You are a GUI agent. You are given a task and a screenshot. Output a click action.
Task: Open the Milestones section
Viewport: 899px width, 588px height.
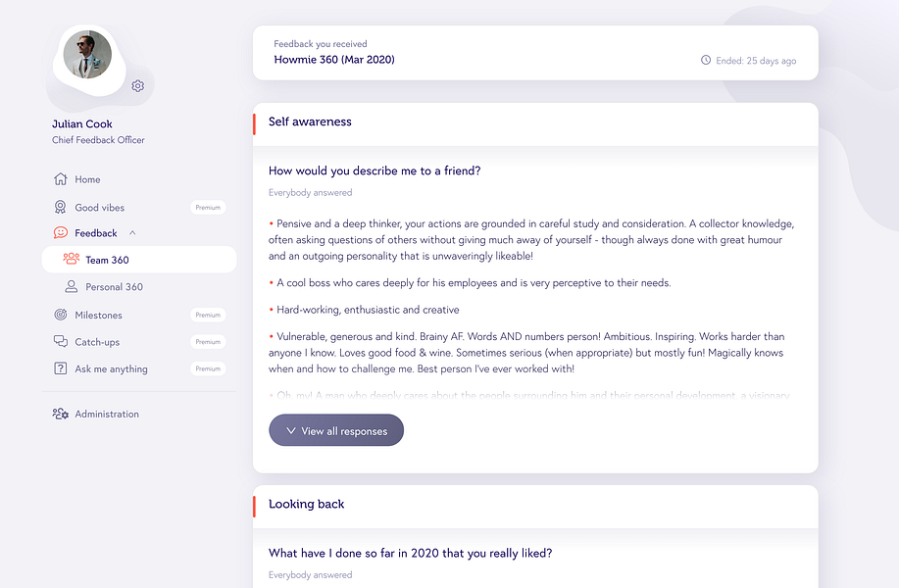pyautogui.click(x=98, y=315)
